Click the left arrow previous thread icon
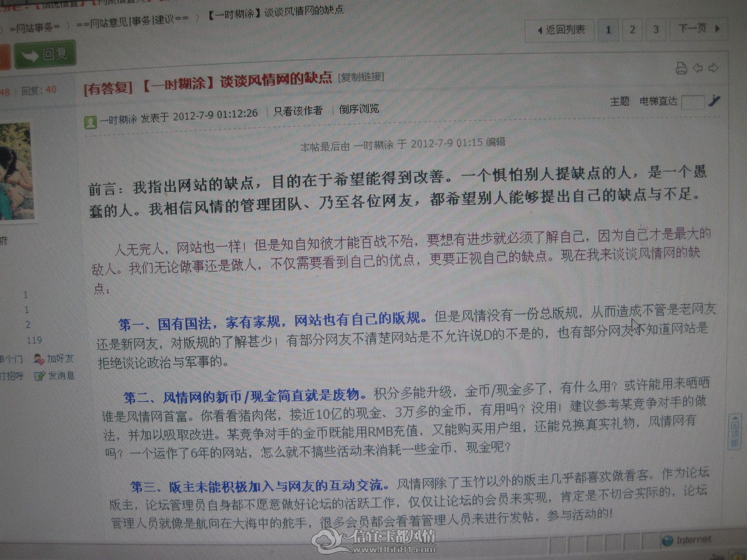The height and width of the screenshot is (560, 747). click(698, 68)
